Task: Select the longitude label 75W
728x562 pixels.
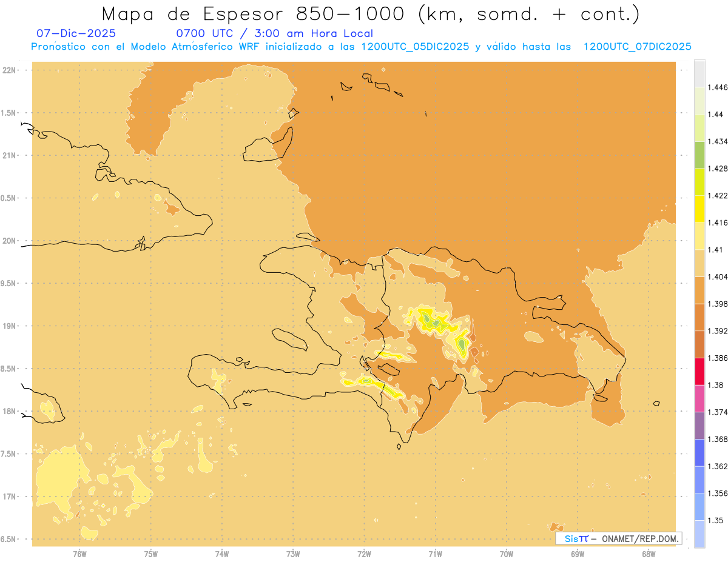Action: 151,554
